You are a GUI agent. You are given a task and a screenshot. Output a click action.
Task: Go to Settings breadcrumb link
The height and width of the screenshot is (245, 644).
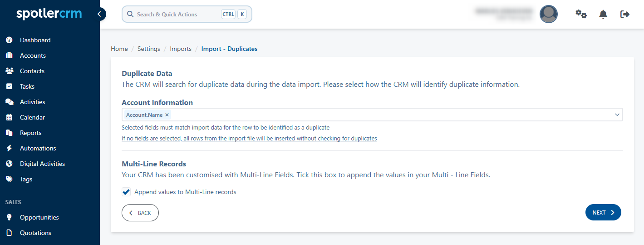[149, 49]
